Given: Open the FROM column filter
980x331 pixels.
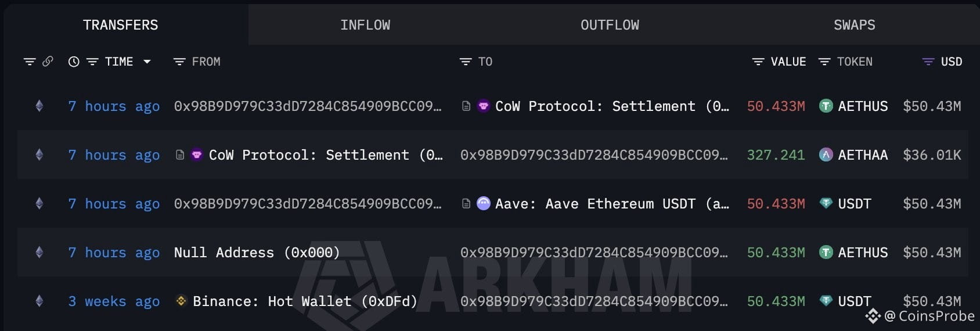Looking at the screenshot, I should pos(179,62).
